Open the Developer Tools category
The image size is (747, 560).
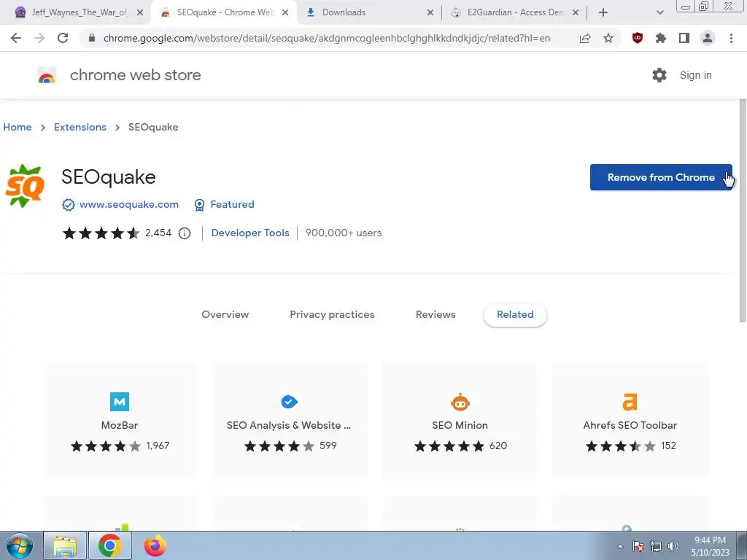[250, 233]
